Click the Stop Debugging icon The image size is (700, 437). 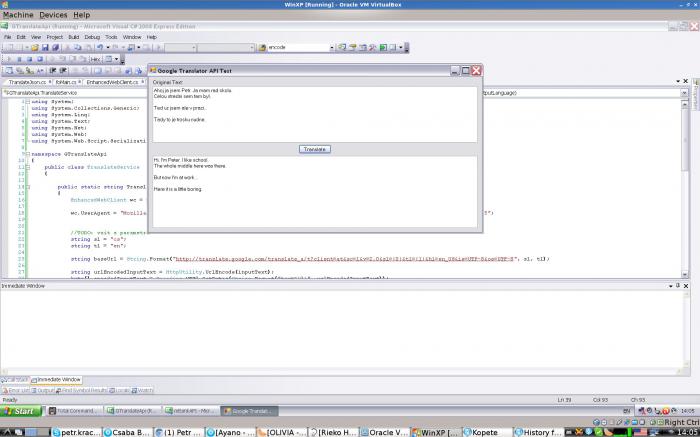click(x=29, y=59)
